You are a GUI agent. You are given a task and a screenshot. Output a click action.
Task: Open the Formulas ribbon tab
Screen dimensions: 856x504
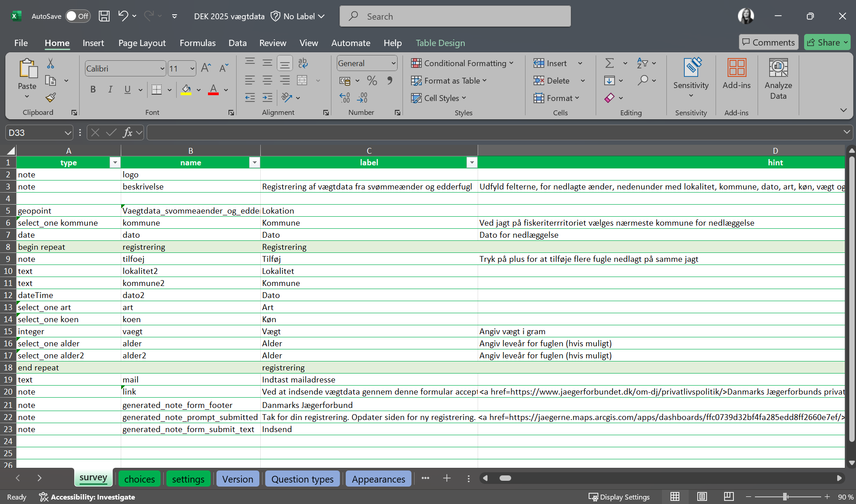coord(197,43)
